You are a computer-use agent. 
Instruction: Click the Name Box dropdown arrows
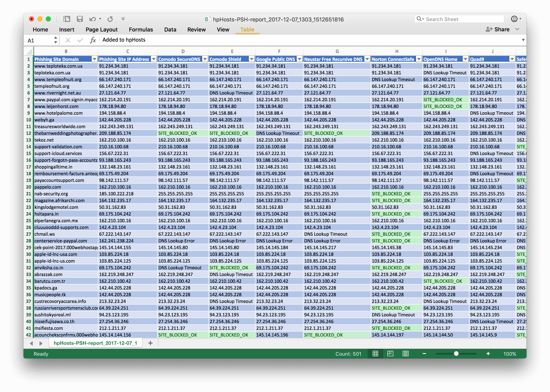tap(56, 40)
